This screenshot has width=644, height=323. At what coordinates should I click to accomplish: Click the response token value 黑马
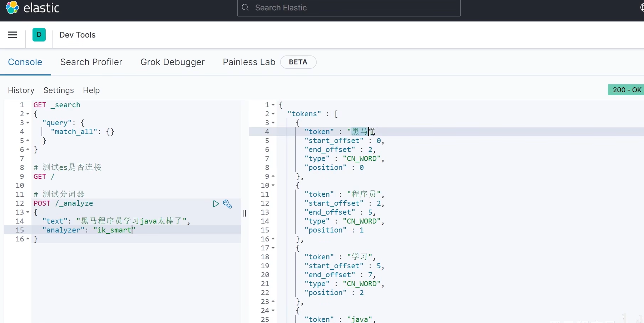[360, 132]
